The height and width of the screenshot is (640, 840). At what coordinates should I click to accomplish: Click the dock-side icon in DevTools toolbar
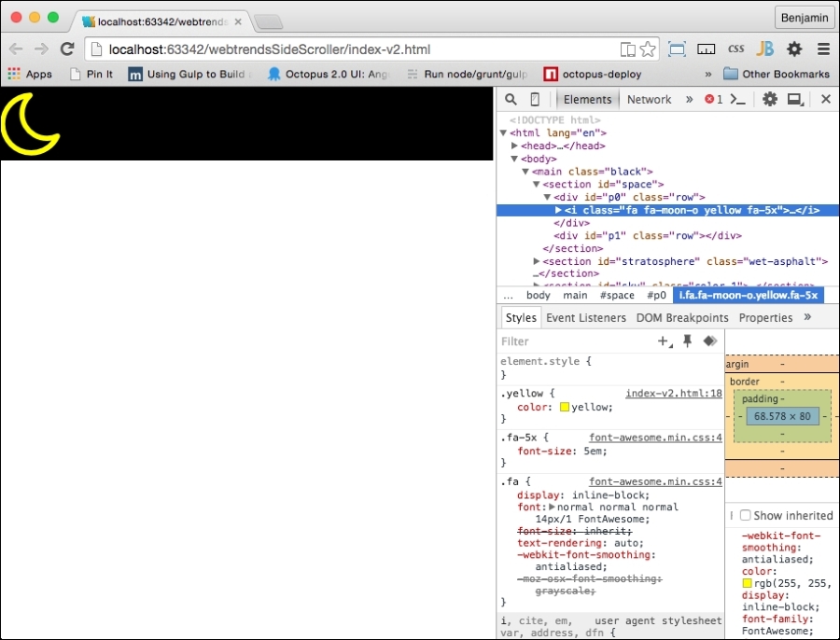click(794, 99)
